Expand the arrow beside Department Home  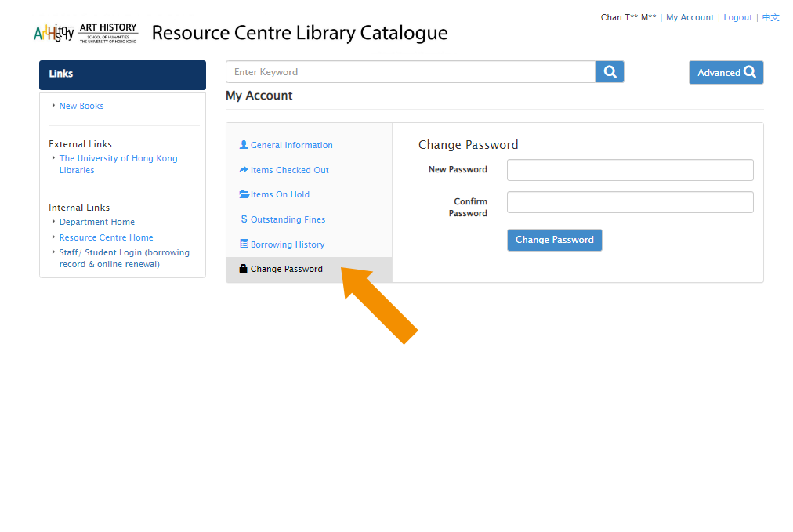[x=53, y=221]
